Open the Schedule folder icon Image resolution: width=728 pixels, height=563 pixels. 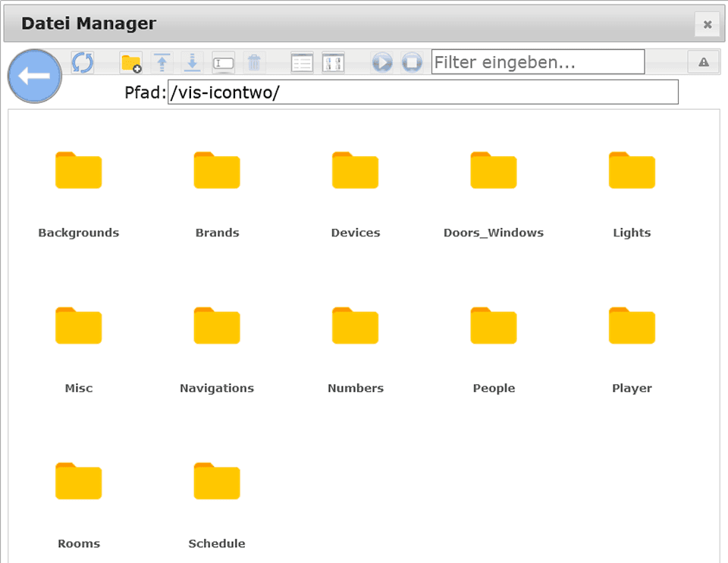coord(217,481)
